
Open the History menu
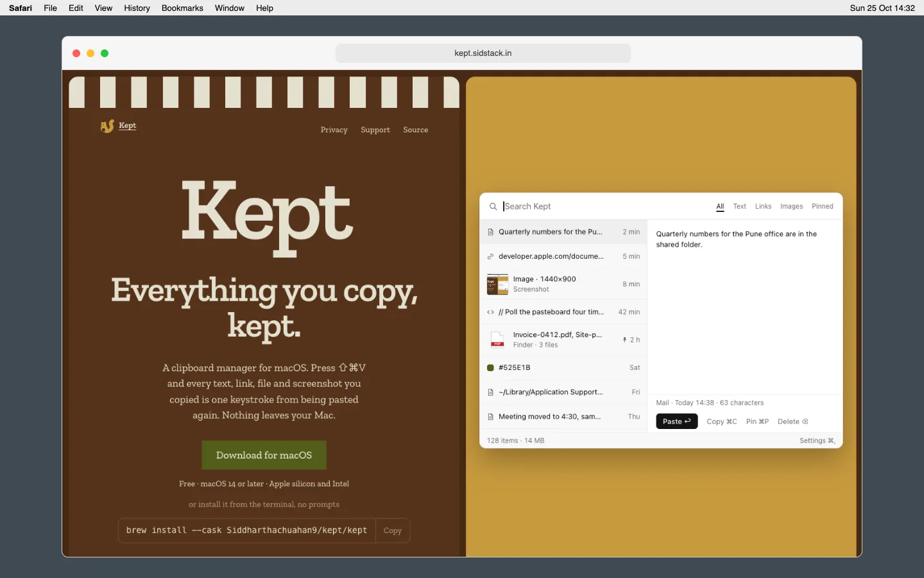pyautogui.click(x=137, y=8)
